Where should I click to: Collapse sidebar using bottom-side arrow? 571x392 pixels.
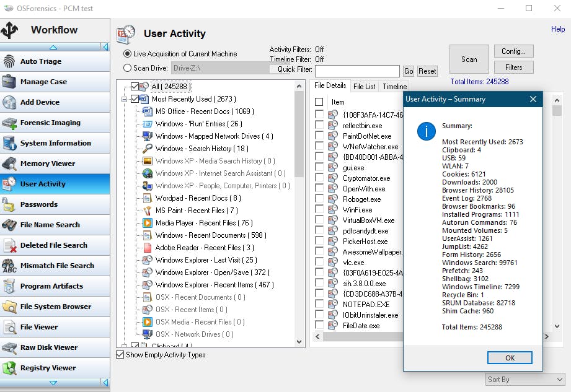click(105, 383)
